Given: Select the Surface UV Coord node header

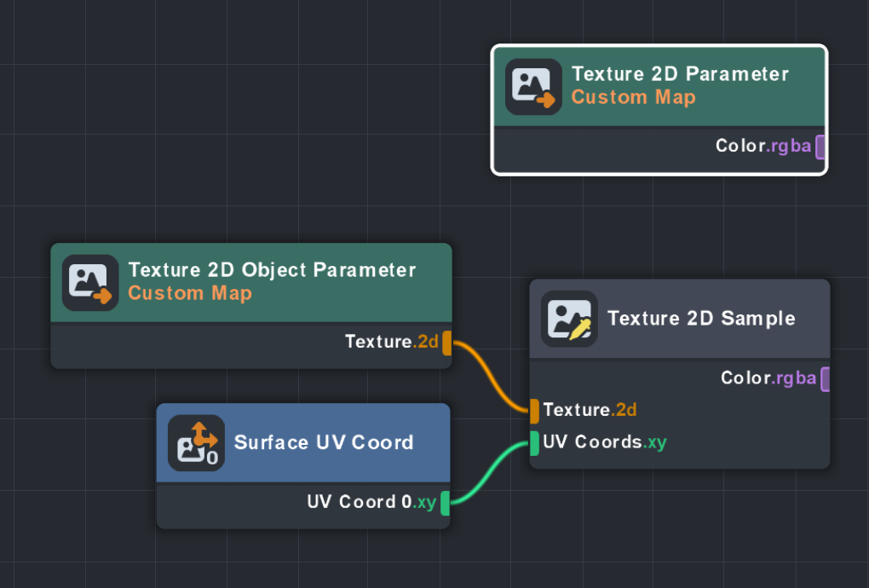Looking at the screenshot, I should click(x=324, y=443).
